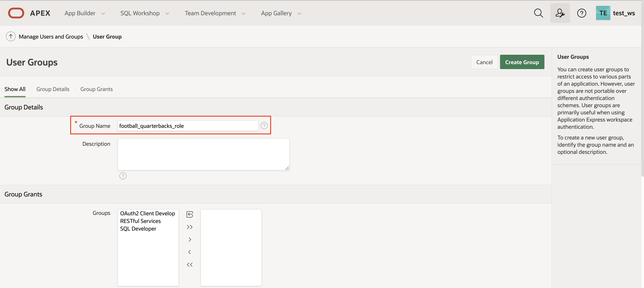This screenshot has width=644, height=288.
Task: Click the Administration person icon in header
Action: point(560,13)
